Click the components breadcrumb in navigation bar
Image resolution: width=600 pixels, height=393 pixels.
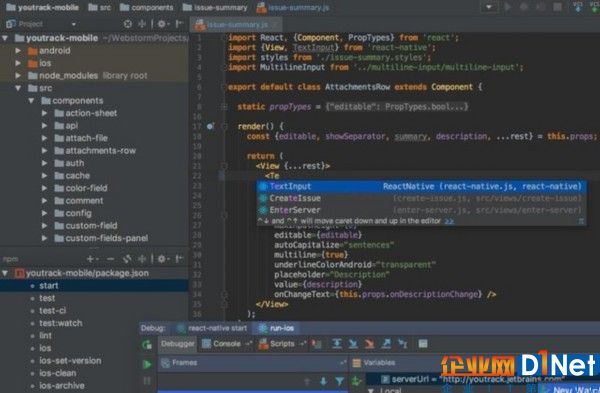[x=147, y=7]
